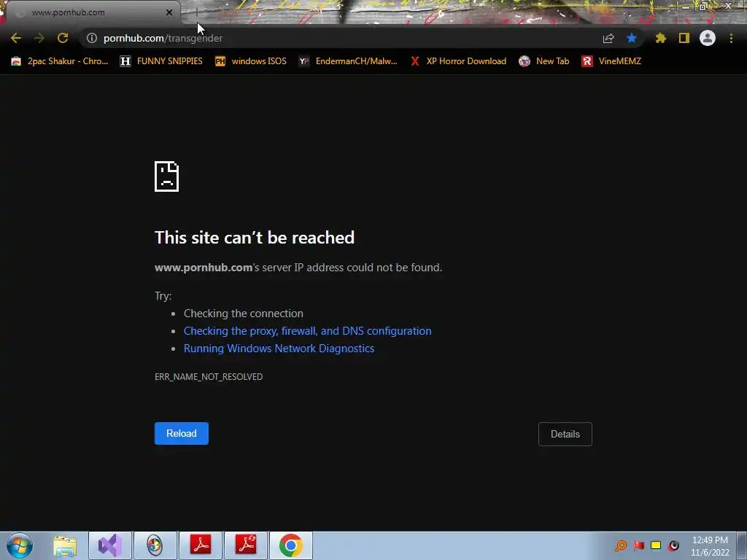Screen dimensions: 747x560
Task: Open the side panel icon
Action: pyautogui.click(x=684, y=38)
